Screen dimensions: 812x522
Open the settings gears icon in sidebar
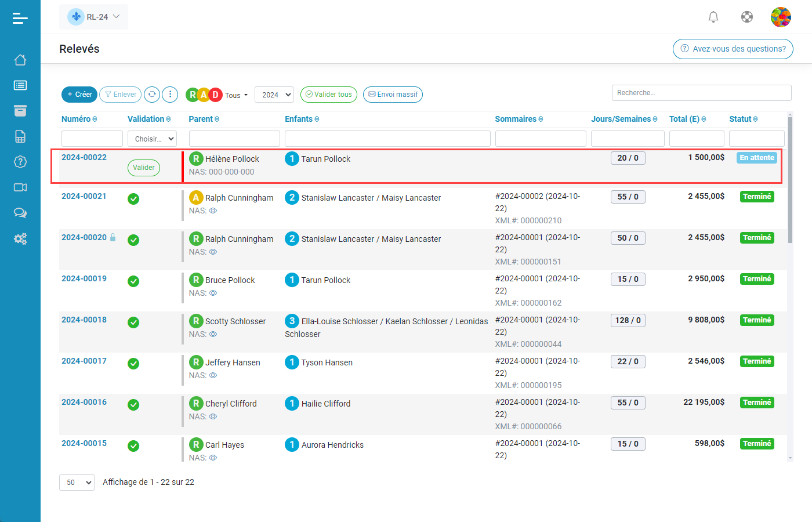point(20,238)
